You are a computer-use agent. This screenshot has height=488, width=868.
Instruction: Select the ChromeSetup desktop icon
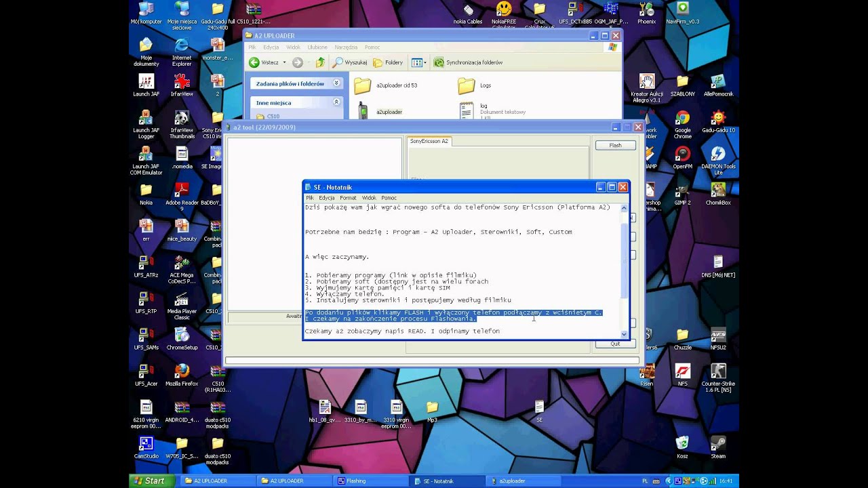point(182,338)
